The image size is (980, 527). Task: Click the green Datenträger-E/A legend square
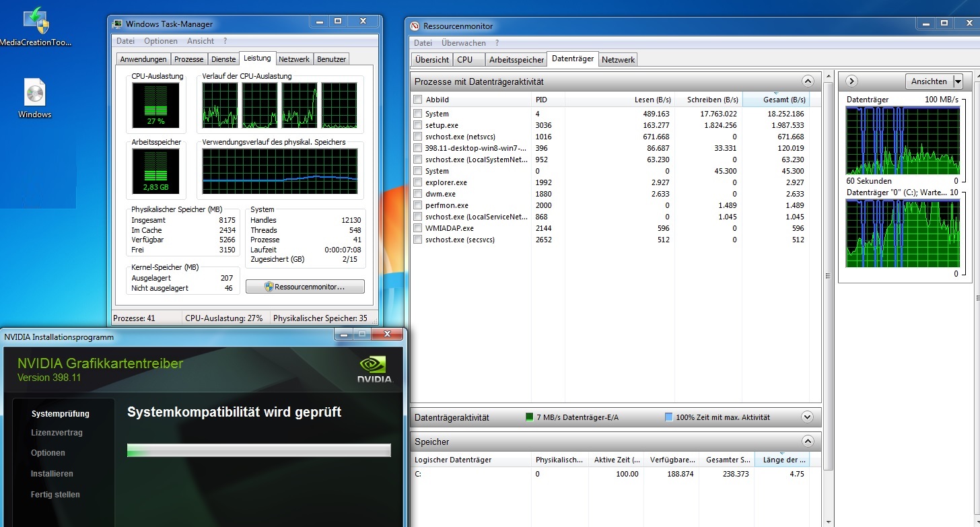pos(530,417)
